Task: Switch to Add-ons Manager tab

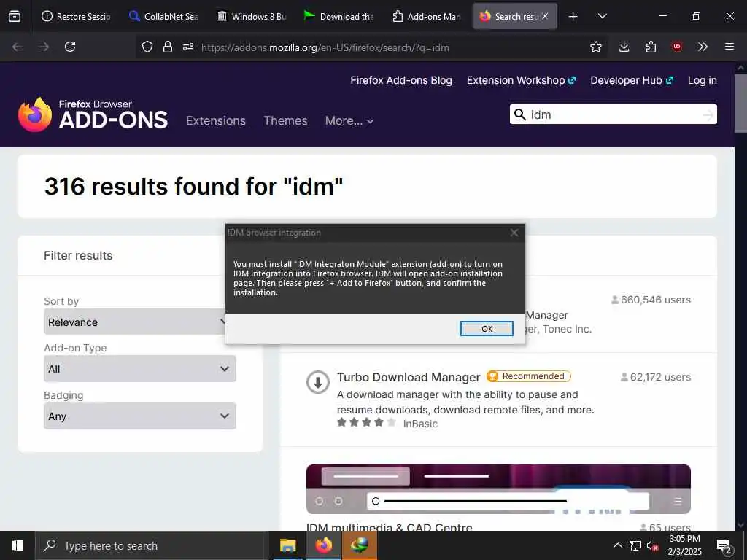Action: click(x=426, y=17)
